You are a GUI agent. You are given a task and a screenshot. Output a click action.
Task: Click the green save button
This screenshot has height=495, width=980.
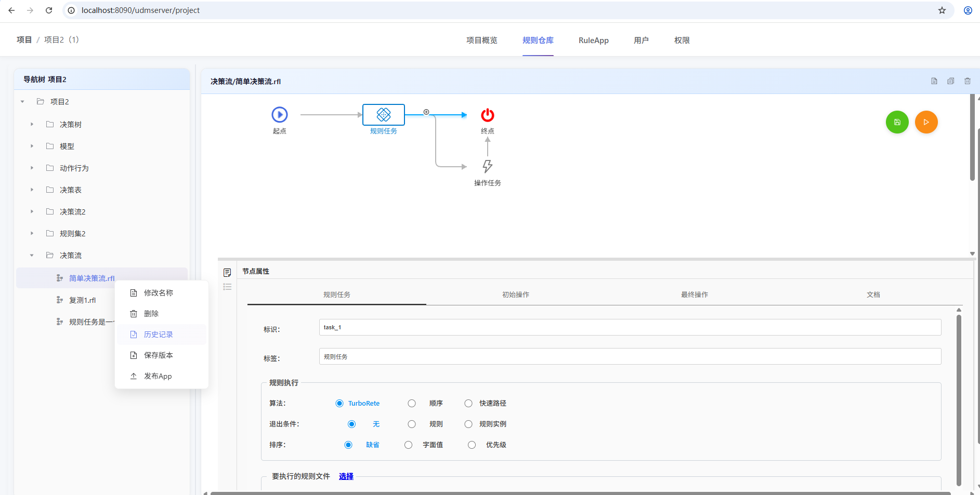point(897,122)
